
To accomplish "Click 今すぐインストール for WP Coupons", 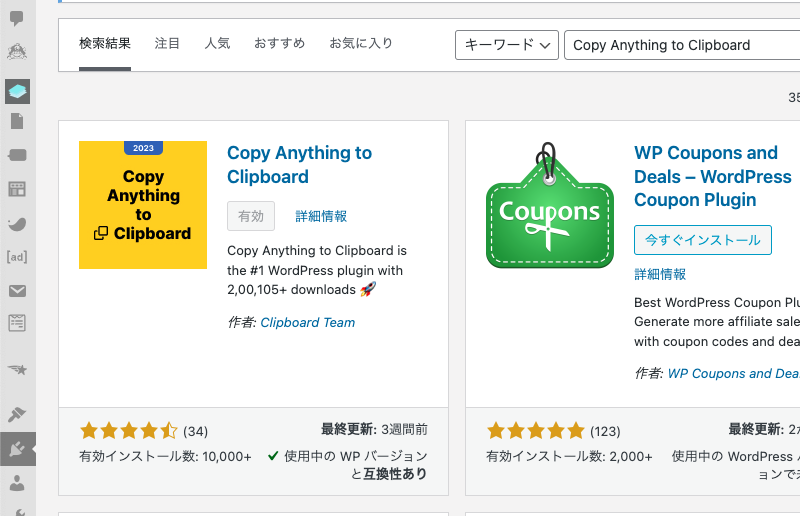I will pyautogui.click(x=703, y=240).
